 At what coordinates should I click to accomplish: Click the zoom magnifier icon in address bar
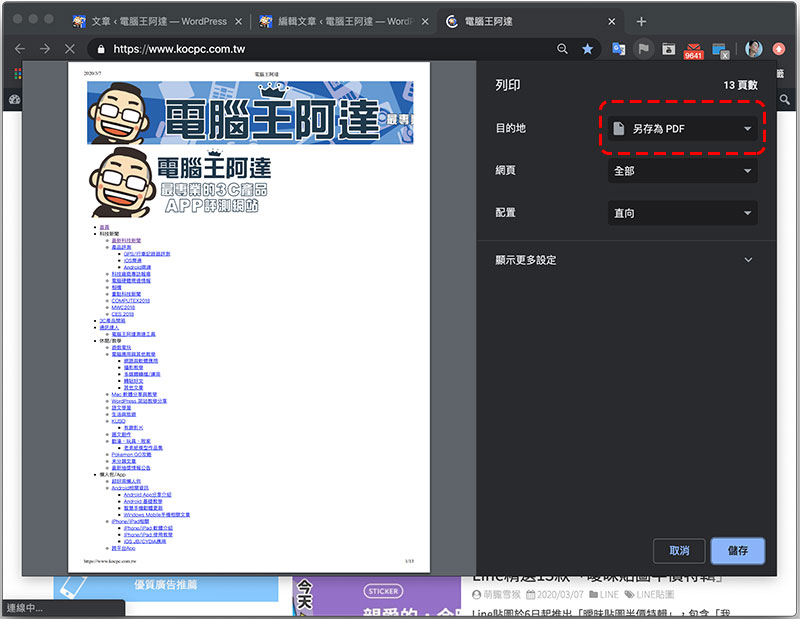562,49
